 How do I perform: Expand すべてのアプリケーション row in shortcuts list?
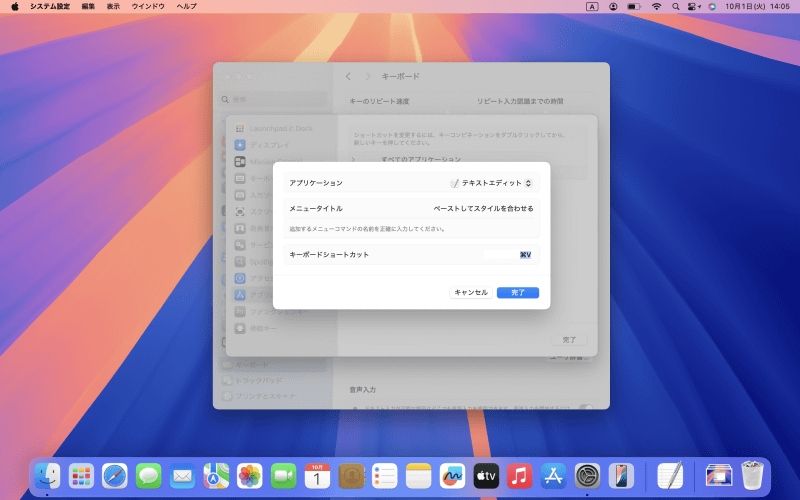[x=353, y=159]
